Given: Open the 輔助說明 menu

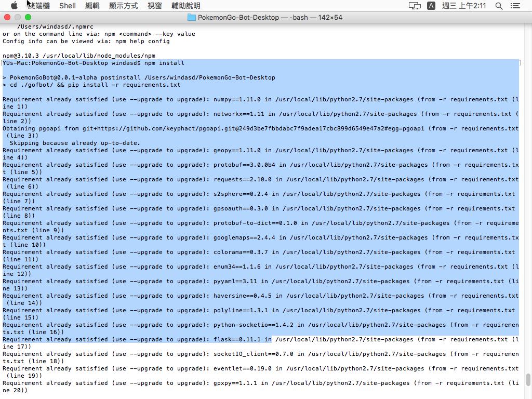Looking at the screenshot, I should 186,5.
